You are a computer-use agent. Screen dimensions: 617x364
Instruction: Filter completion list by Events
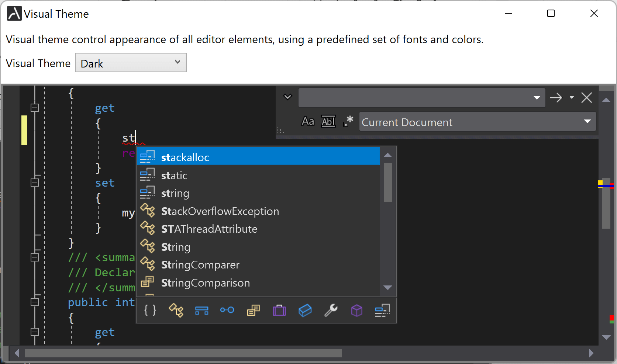227,311
